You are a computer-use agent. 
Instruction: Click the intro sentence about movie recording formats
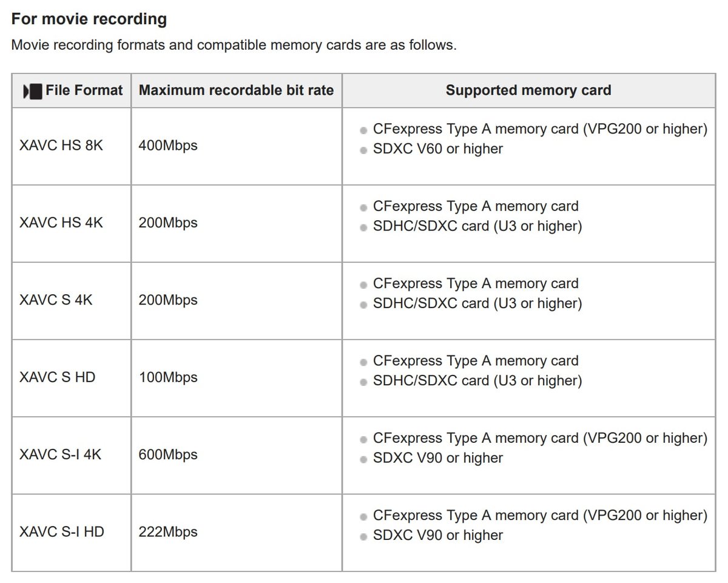(x=234, y=45)
